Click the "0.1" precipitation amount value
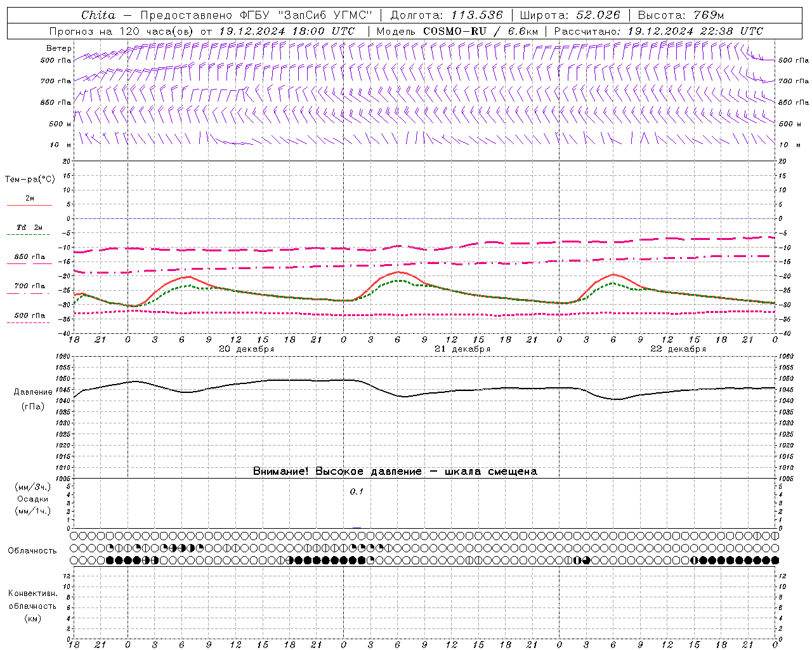Viewport: 812px width, 650px height. 357,491
